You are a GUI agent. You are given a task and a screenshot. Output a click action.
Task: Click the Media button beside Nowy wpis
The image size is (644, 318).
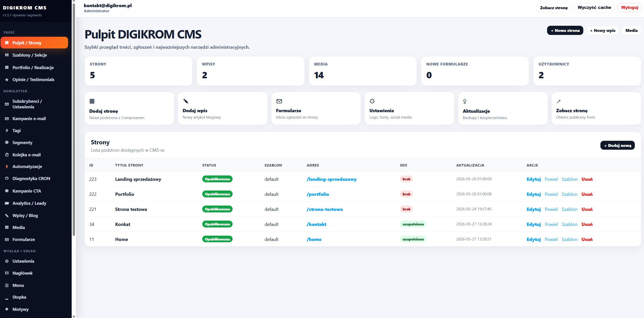click(632, 30)
